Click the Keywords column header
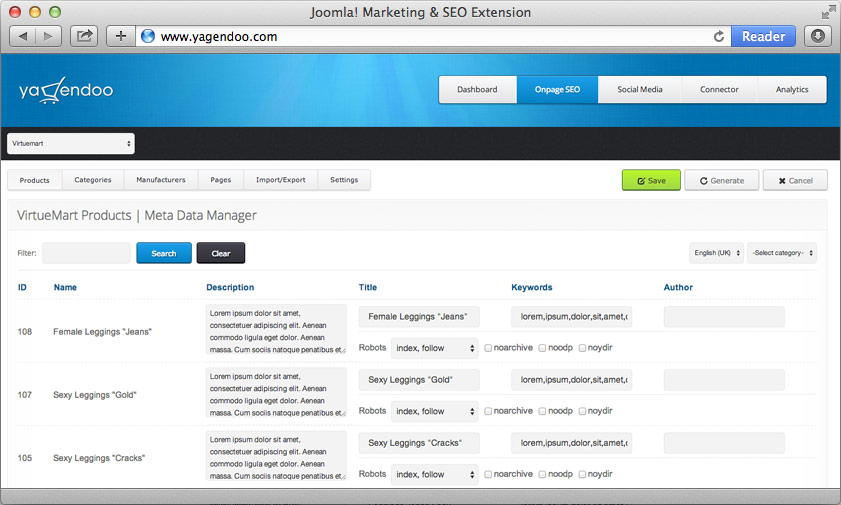Viewport: 841px width, 505px height. click(x=532, y=287)
